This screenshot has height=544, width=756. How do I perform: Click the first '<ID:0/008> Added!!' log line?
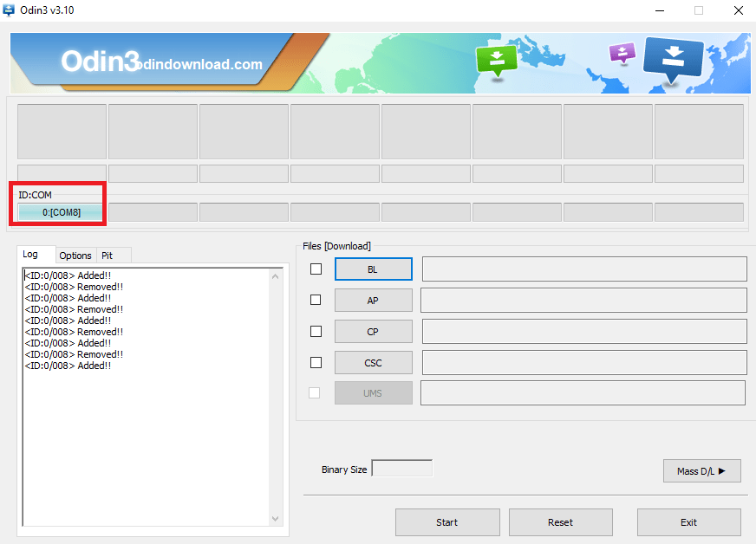(68, 275)
